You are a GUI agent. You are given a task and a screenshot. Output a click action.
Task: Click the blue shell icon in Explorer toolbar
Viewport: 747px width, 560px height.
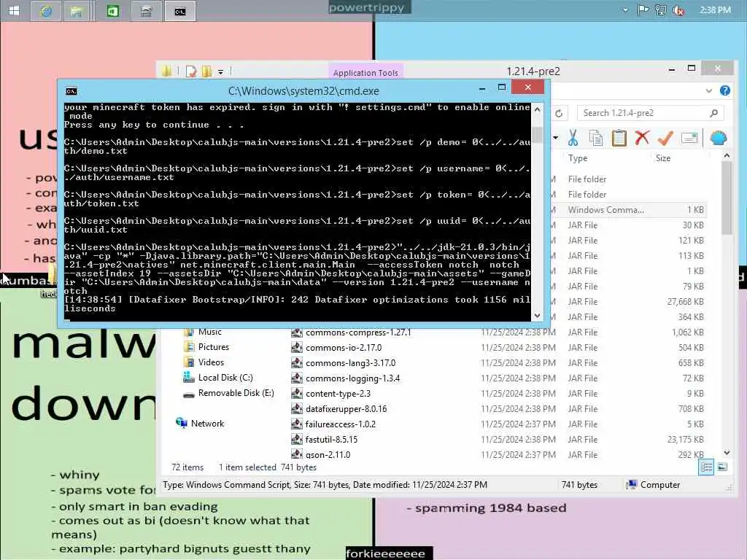tap(718, 138)
